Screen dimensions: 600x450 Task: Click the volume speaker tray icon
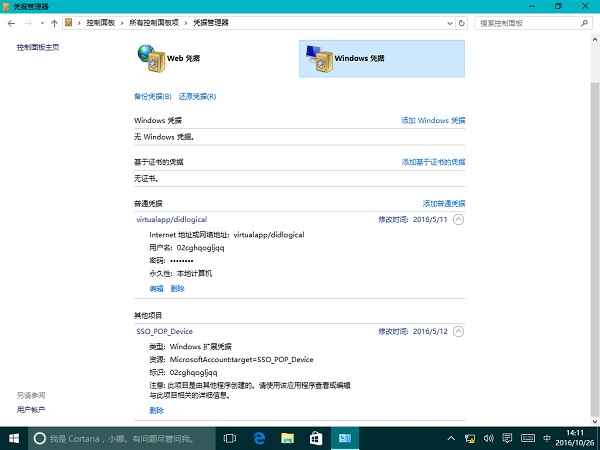489,439
